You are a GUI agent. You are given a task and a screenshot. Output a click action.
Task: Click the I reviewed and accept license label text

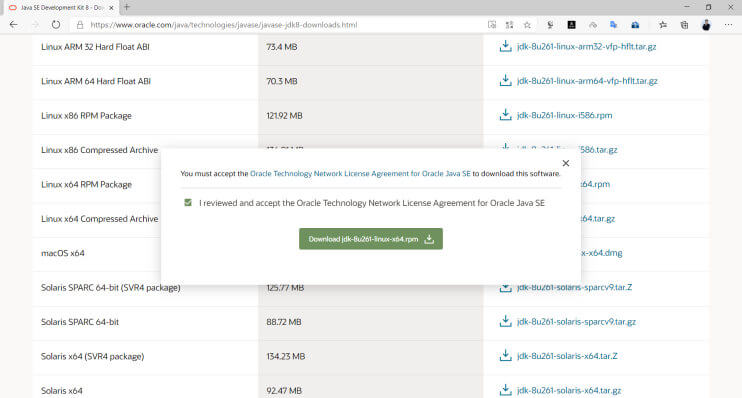372,203
